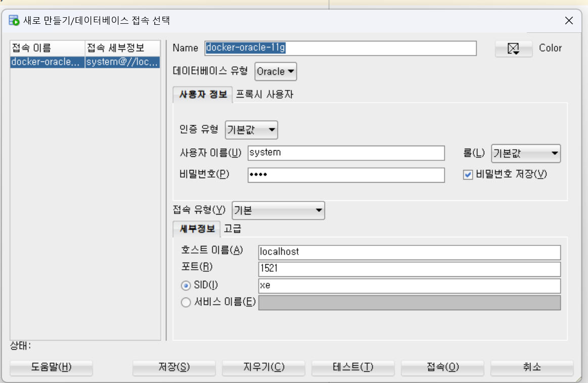Click the SID field showing xe
Viewport: 588px width, 383px height.
click(x=410, y=286)
